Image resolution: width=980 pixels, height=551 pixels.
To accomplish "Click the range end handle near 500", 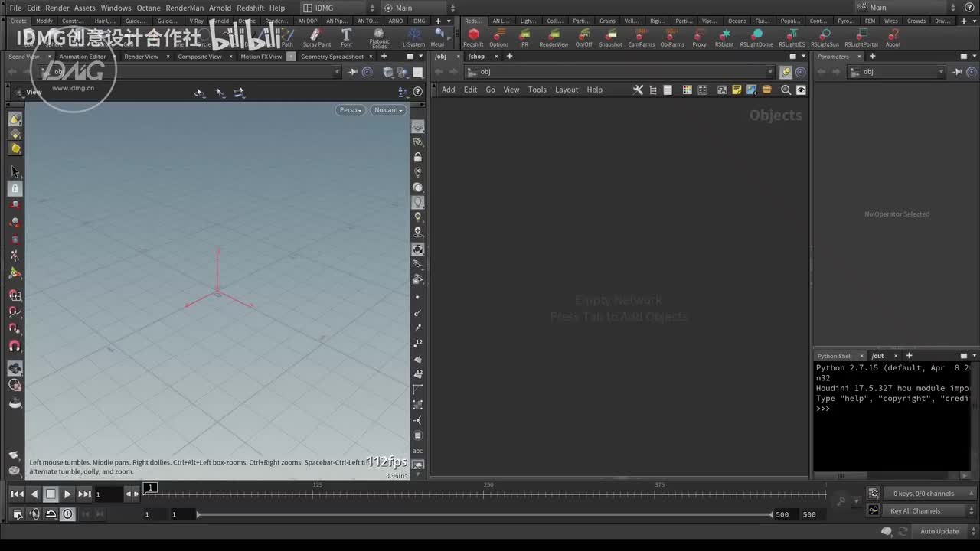I will [x=771, y=514].
